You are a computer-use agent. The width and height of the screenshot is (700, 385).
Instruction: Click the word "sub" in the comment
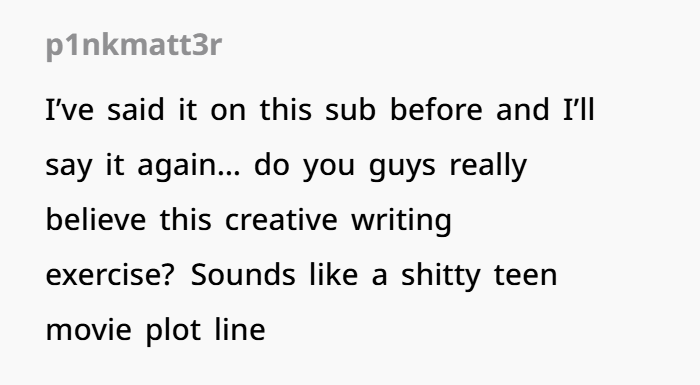tap(350, 109)
